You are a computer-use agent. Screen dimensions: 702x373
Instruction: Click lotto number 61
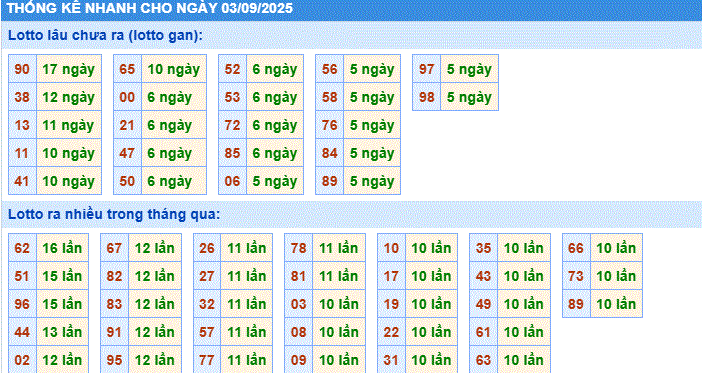click(x=484, y=332)
